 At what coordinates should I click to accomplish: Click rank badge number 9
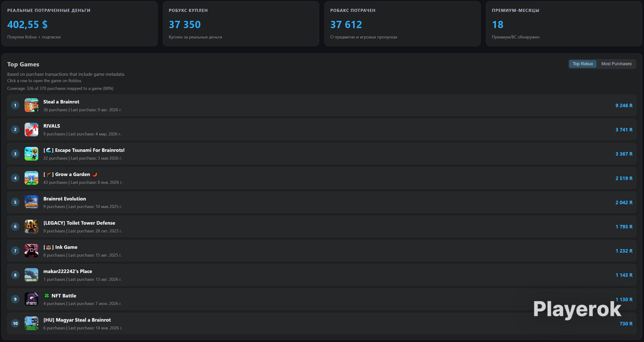coord(15,299)
